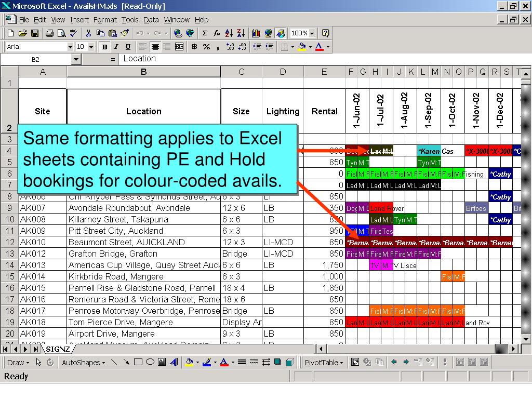Screen dimensions: 532x399
Task: Open the File menu
Action: point(24,20)
